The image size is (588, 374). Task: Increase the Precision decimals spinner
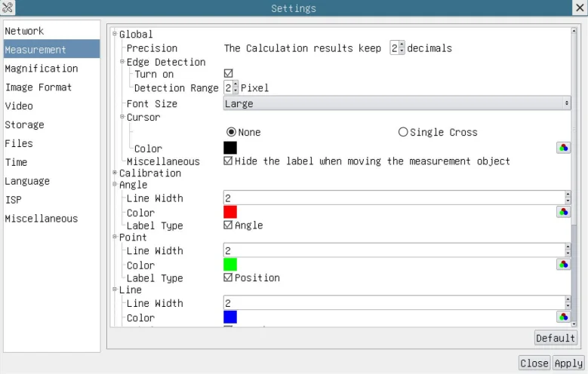[x=402, y=45]
